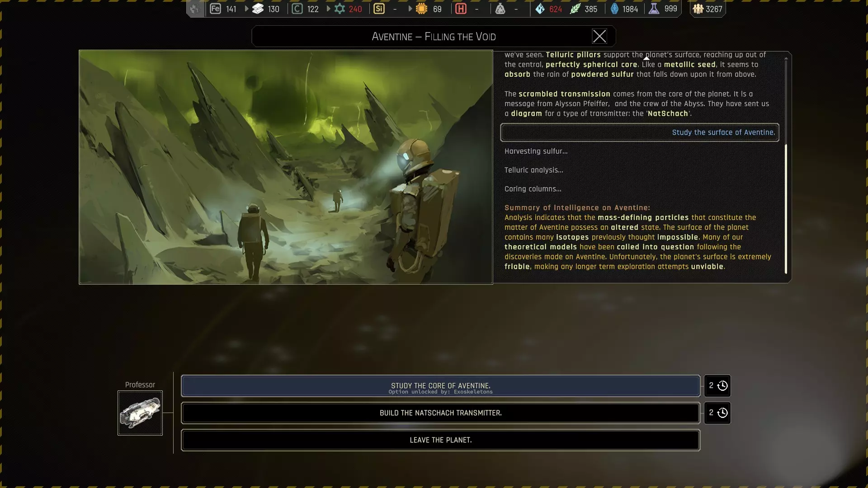Screen dimensions: 868x488
Task: Click clock icon beside Study the Core option
Action: pos(722,385)
